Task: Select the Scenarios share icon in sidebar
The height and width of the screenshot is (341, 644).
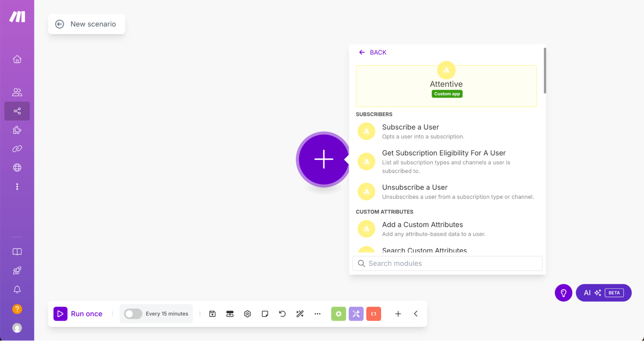Action: [x=17, y=111]
